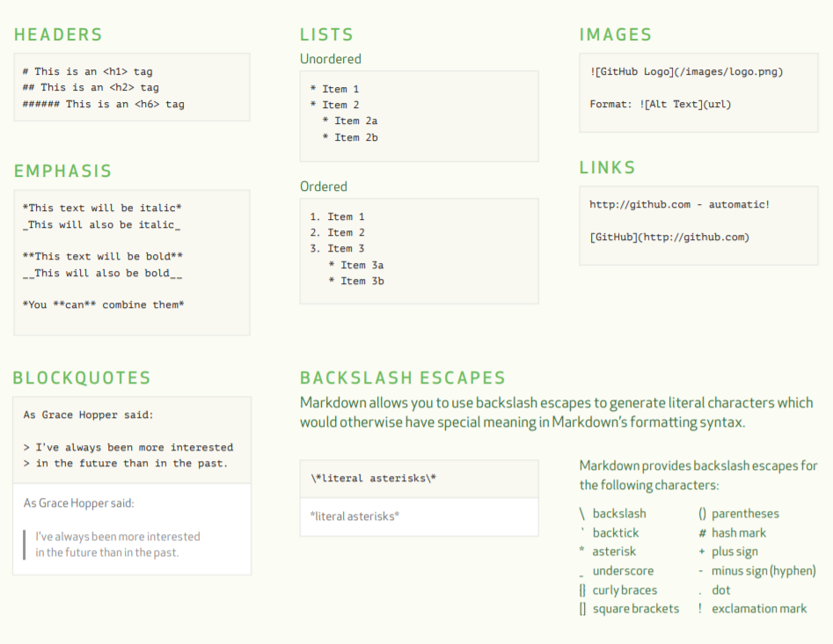833x644 pixels.
Task: Select the Ordered list subheading
Action: (324, 187)
